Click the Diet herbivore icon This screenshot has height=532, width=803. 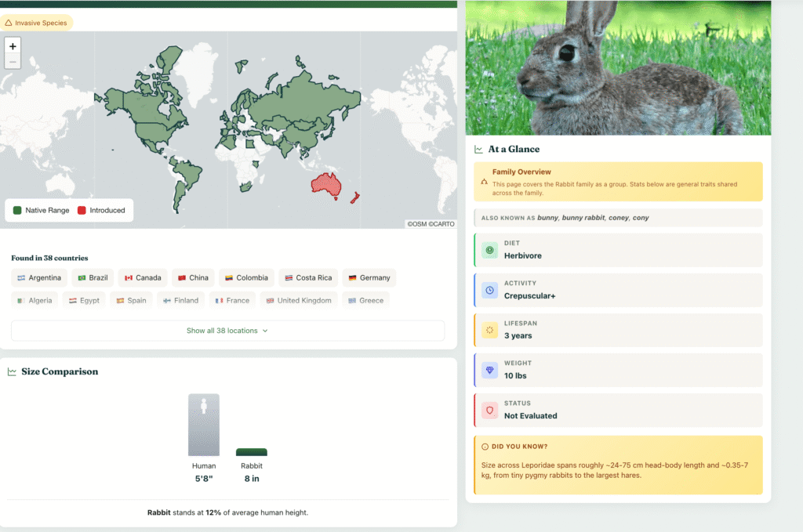click(489, 250)
